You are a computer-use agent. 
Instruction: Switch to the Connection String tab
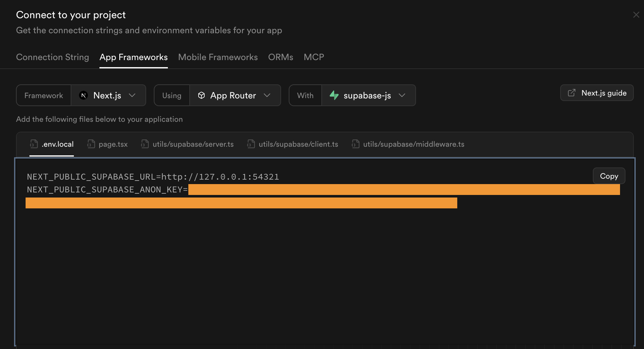(52, 57)
